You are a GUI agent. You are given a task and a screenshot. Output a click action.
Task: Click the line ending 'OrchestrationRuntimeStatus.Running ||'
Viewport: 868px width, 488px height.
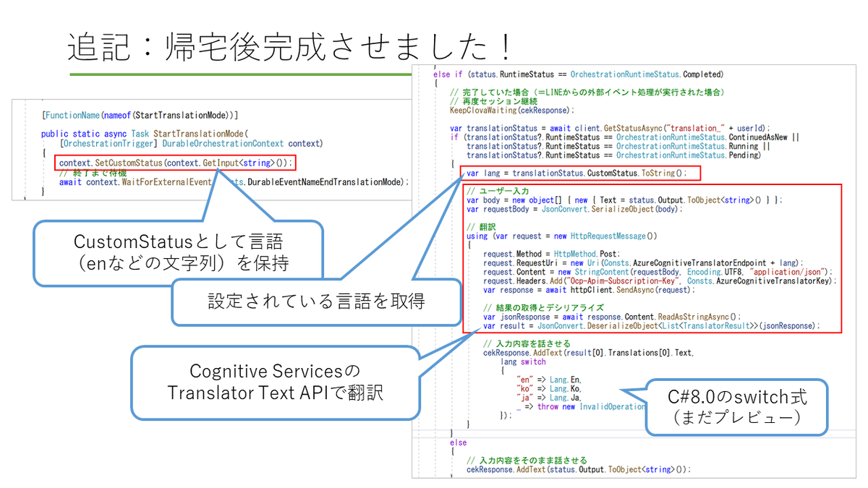coord(618,146)
